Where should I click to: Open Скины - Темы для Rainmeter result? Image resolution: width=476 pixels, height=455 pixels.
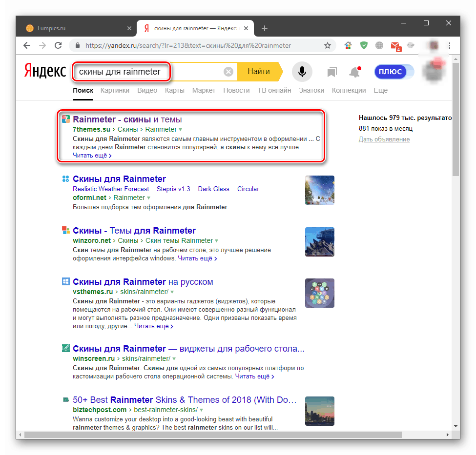point(134,231)
